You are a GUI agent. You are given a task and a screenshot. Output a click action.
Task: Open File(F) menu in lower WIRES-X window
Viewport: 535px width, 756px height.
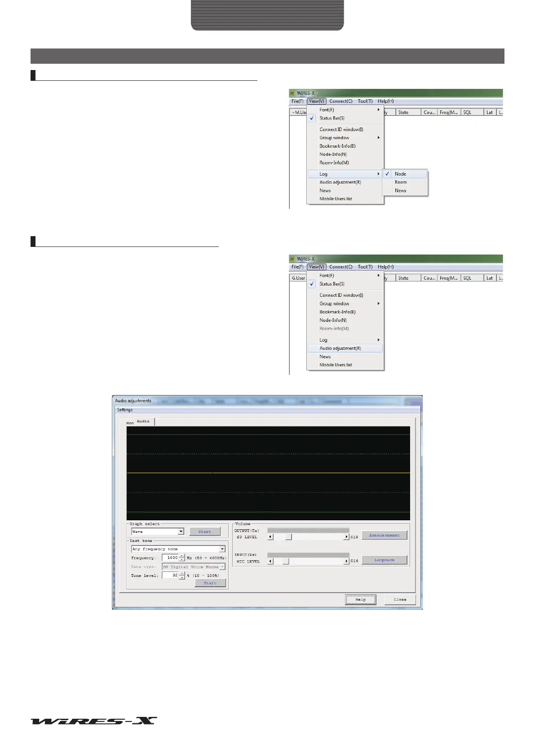[x=297, y=267]
